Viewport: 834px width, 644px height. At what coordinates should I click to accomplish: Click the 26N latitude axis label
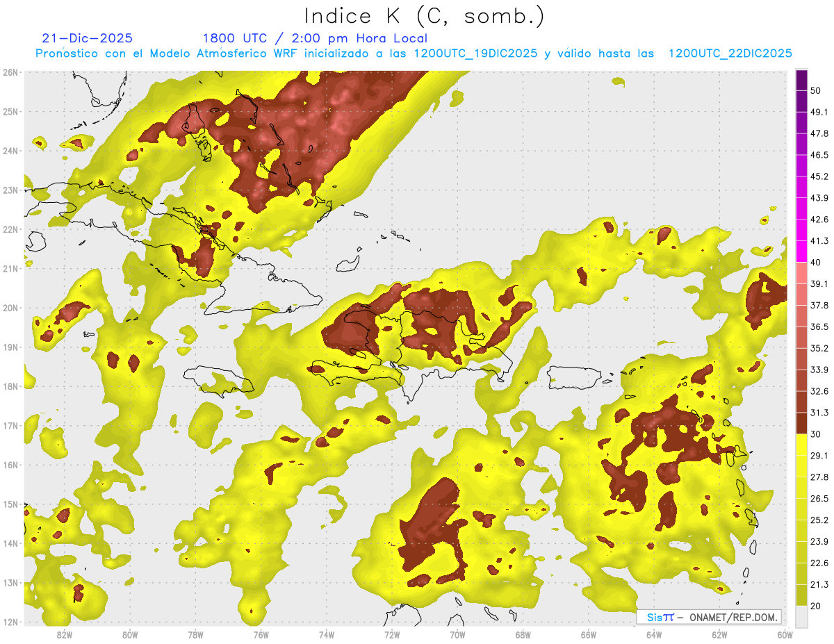(10, 72)
